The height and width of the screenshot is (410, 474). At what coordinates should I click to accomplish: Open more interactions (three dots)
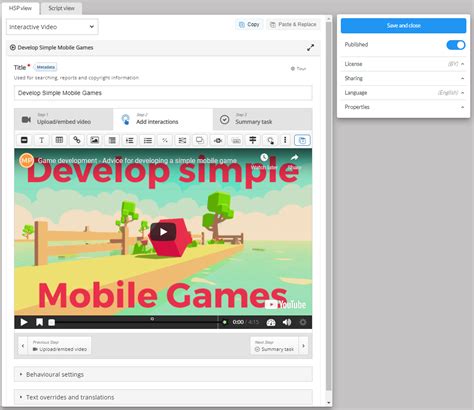point(285,140)
